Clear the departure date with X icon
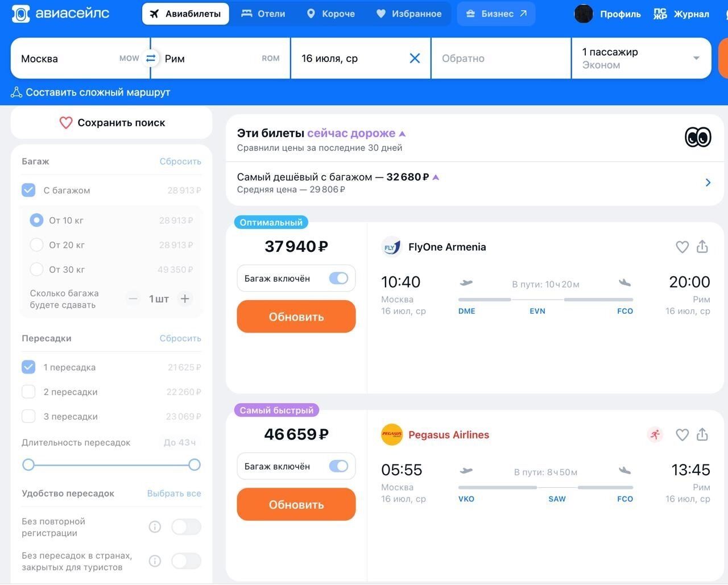This screenshot has height=585, width=728. tap(415, 58)
